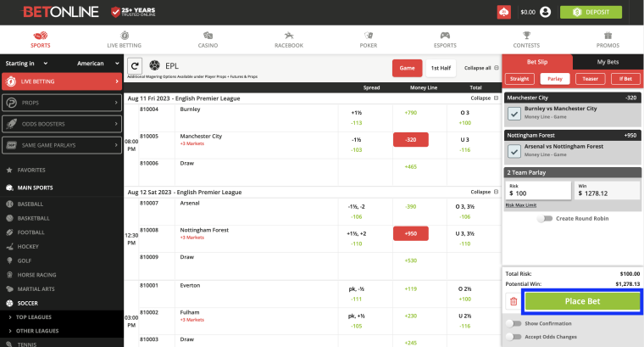
Task: Select the Bet Slip tab
Action: 537,62
